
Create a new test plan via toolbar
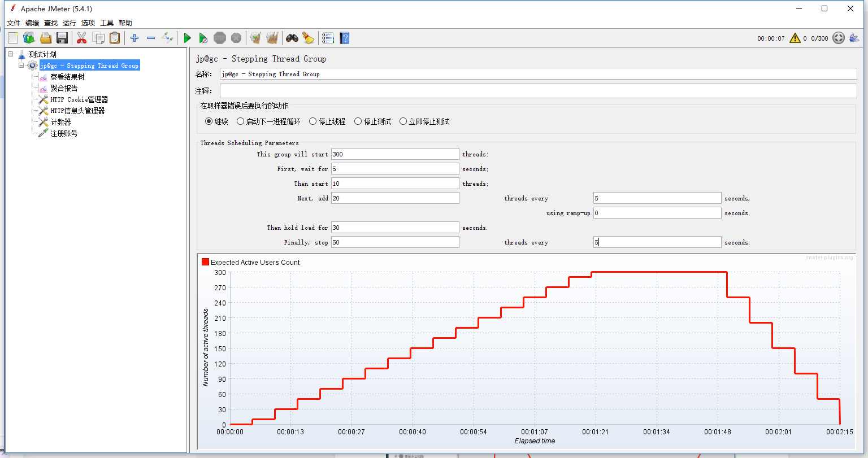click(13, 38)
